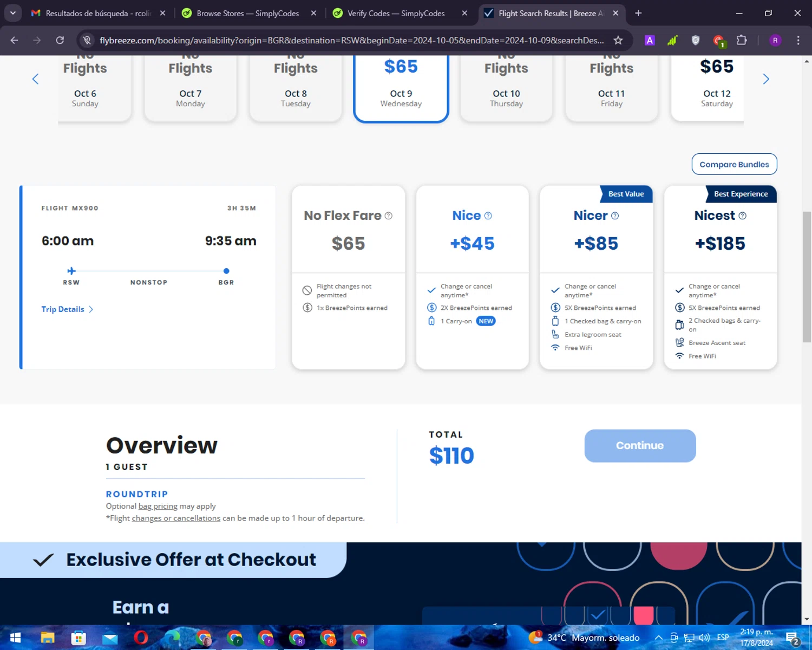Image resolution: width=812 pixels, height=650 pixels.
Task: Click the red extension icon with badge
Action: [x=719, y=41]
